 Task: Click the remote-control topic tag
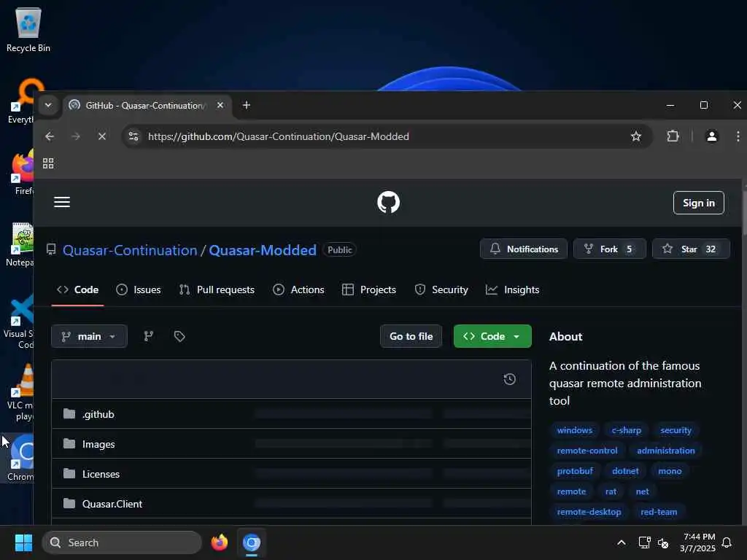tap(587, 451)
